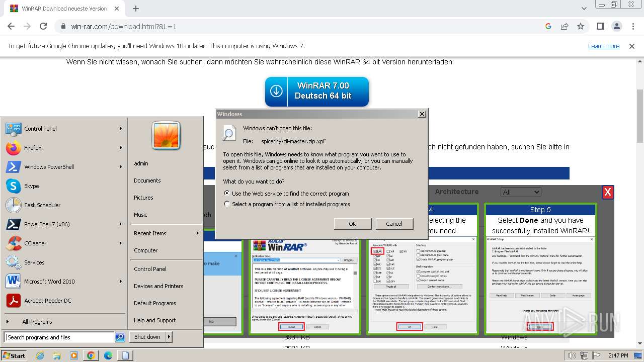
Task: Open Pictures from the Start menu
Action: pos(143,198)
